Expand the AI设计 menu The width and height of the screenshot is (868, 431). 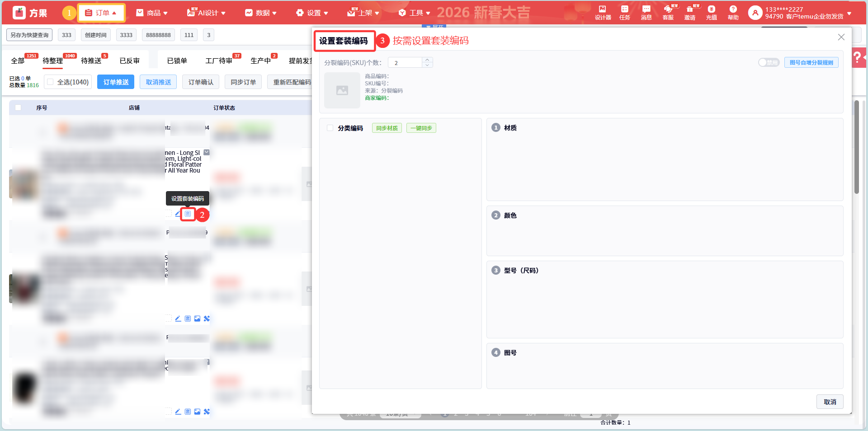click(x=206, y=13)
